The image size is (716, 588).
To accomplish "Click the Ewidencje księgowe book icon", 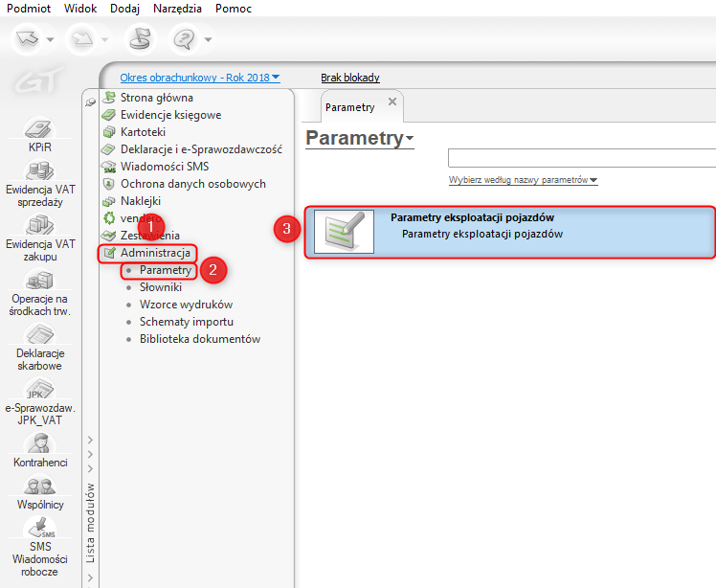I will coord(109,115).
